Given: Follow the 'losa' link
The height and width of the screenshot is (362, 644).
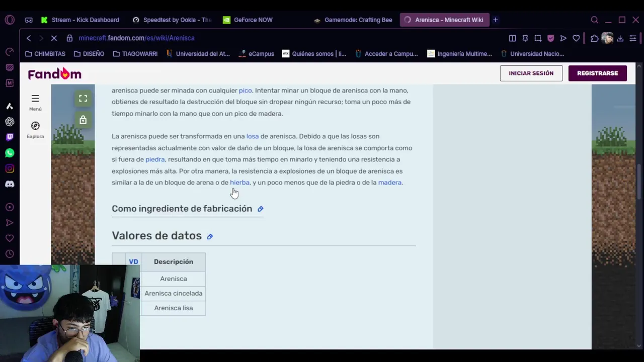Looking at the screenshot, I should click(252, 136).
